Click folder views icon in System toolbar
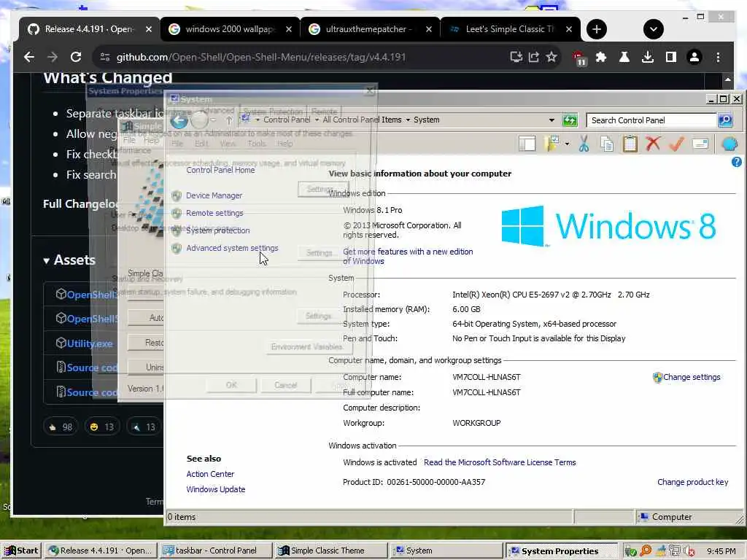The image size is (747, 560). [x=553, y=144]
